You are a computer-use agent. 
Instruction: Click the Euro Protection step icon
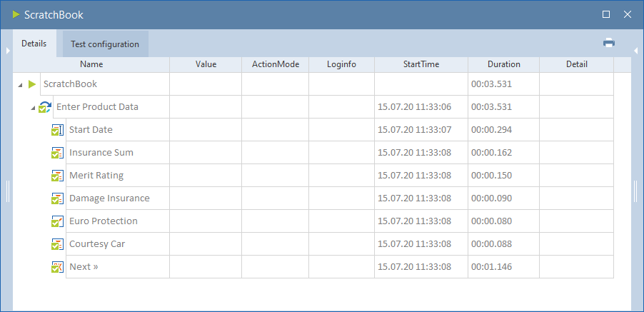pos(58,221)
